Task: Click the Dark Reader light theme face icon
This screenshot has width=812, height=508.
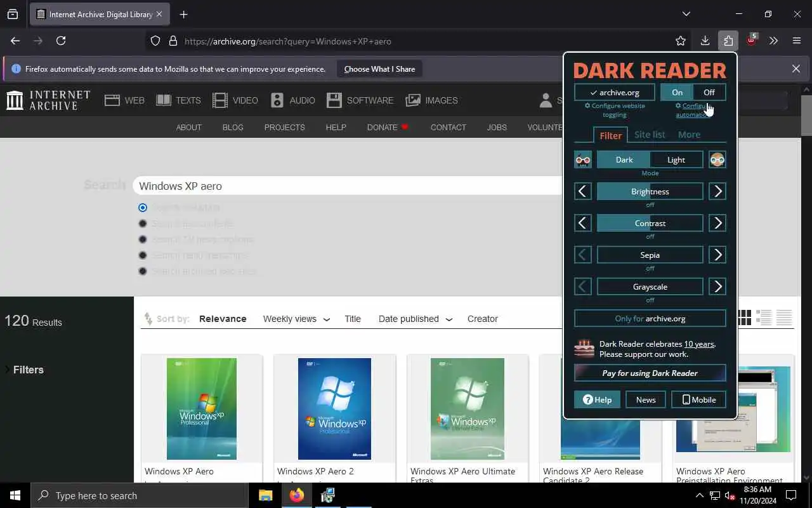Action: click(x=717, y=160)
